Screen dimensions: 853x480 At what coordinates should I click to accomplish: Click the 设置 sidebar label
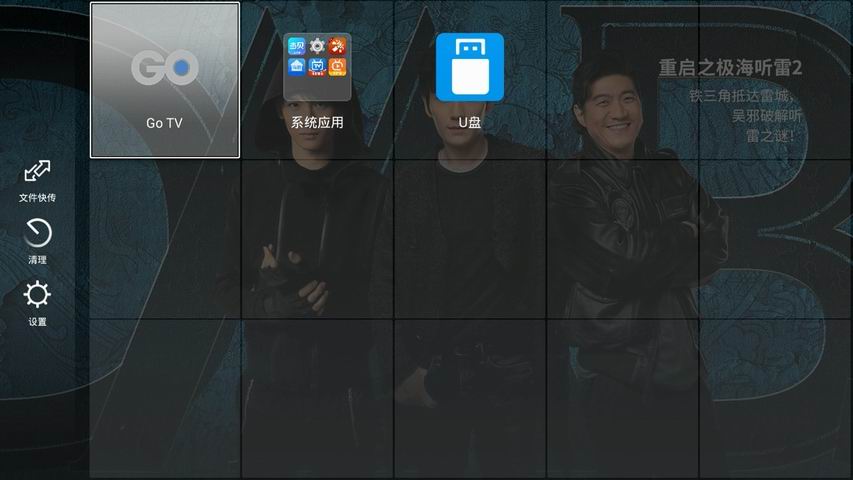tap(37, 322)
